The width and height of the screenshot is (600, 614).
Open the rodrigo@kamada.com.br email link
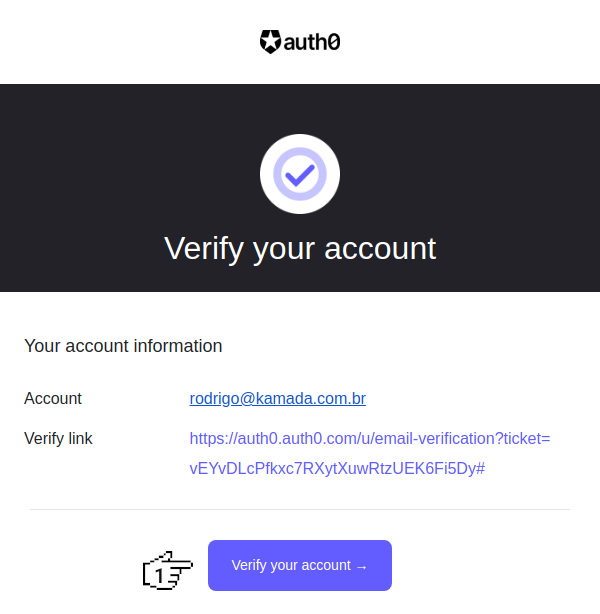[277, 399]
